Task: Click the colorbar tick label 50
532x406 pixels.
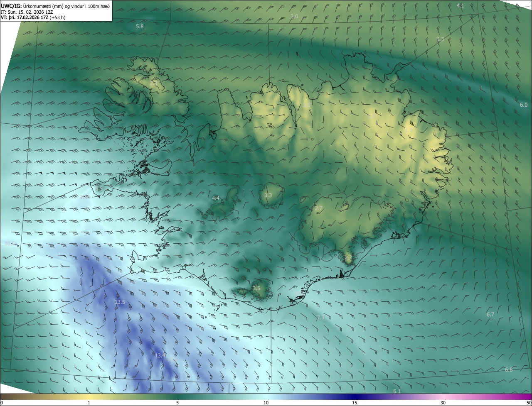Action: click(529, 403)
